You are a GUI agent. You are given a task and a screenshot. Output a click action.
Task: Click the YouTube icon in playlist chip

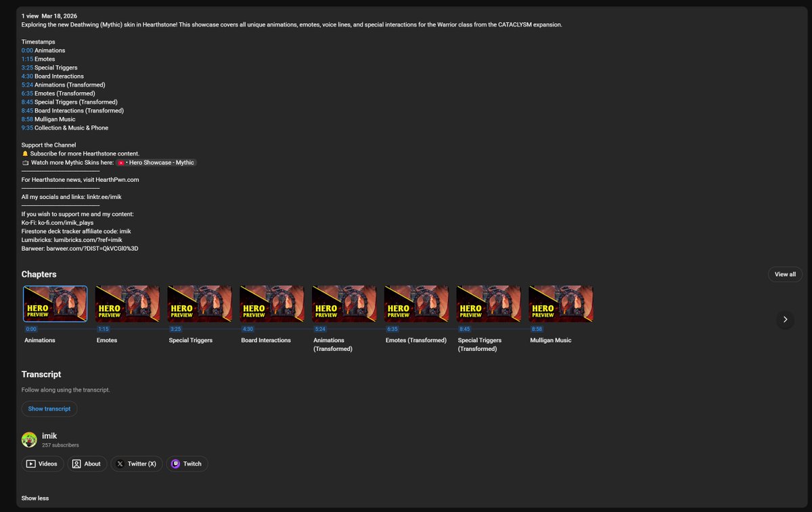point(121,162)
